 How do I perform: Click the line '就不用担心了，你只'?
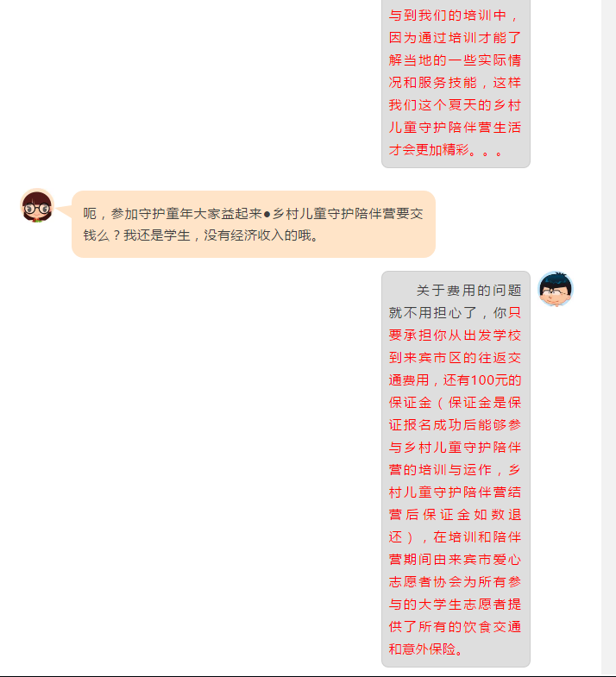[455, 312]
